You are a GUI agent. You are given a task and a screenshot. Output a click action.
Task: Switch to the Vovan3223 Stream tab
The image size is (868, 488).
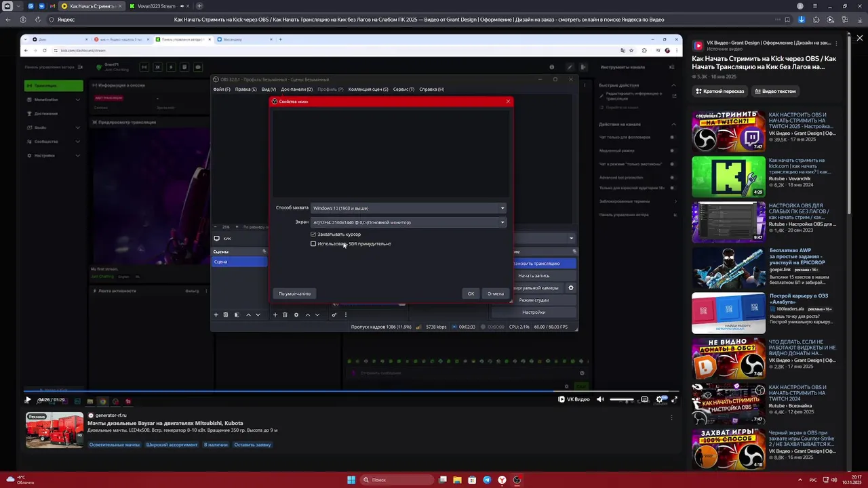click(157, 6)
